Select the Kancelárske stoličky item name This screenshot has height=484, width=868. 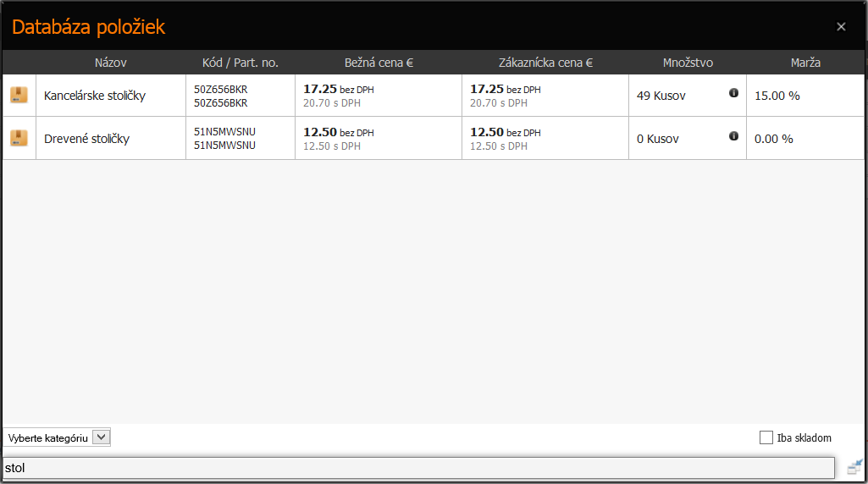point(95,96)
